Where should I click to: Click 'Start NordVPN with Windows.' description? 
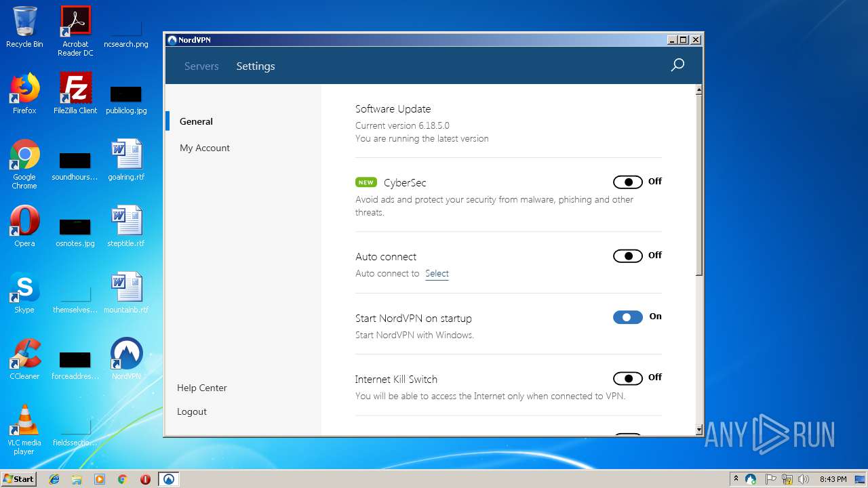tap(414, 335)
